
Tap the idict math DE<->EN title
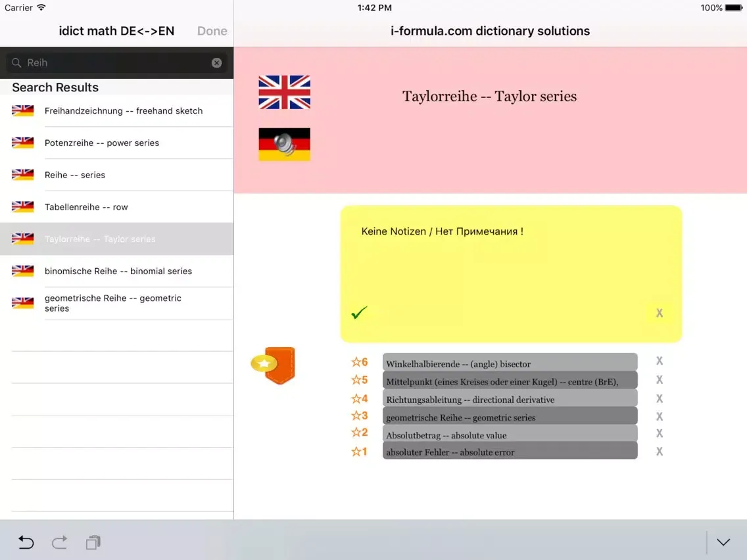click(x=117, y=31)
